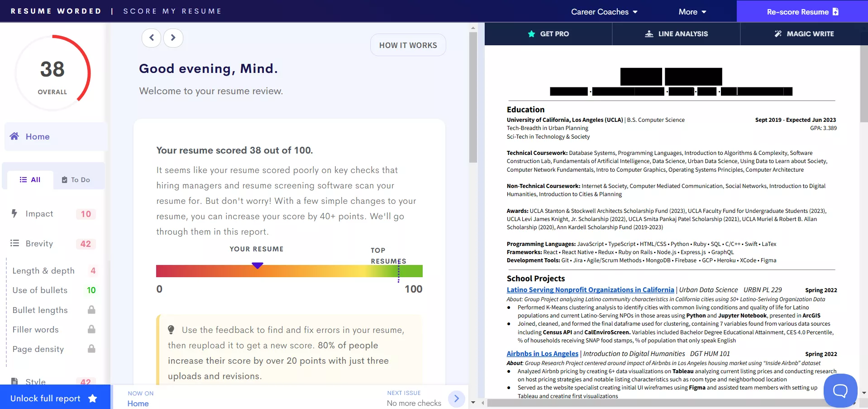Click the lock icon beside Filler words

(x=91, y=329)
